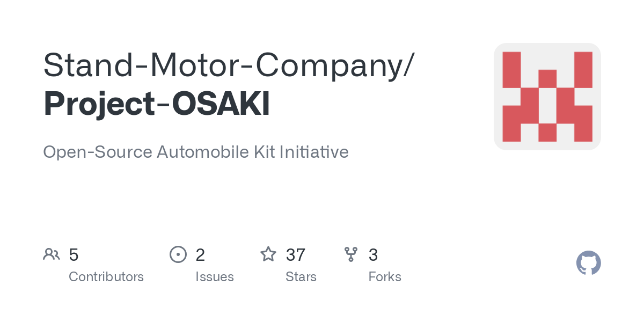The image size is (644, 322).
Task: Open the Project-OSAKI repository title
Action: tap(157, 104)
